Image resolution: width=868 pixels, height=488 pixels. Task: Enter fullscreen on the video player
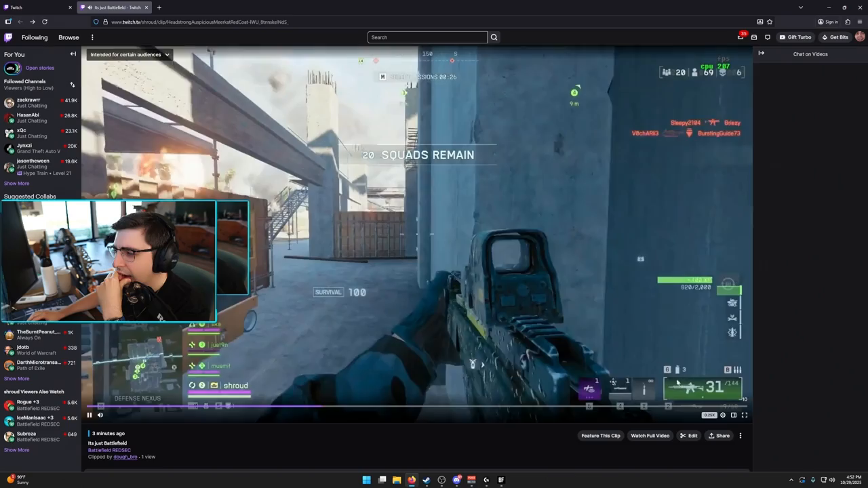point(744,415)
